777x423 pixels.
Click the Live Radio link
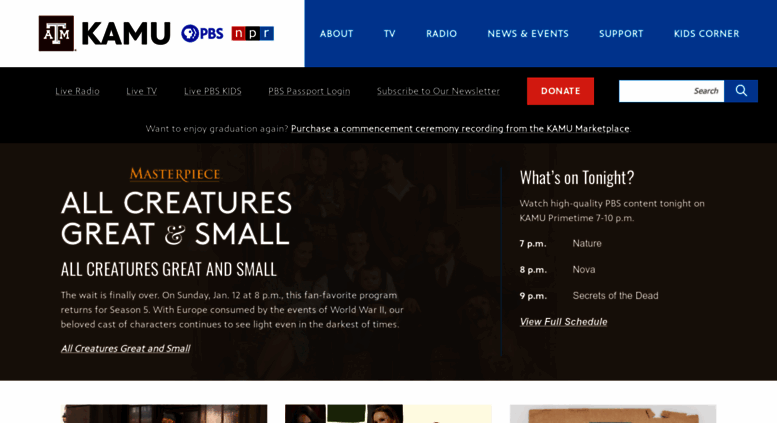point(77,91)
